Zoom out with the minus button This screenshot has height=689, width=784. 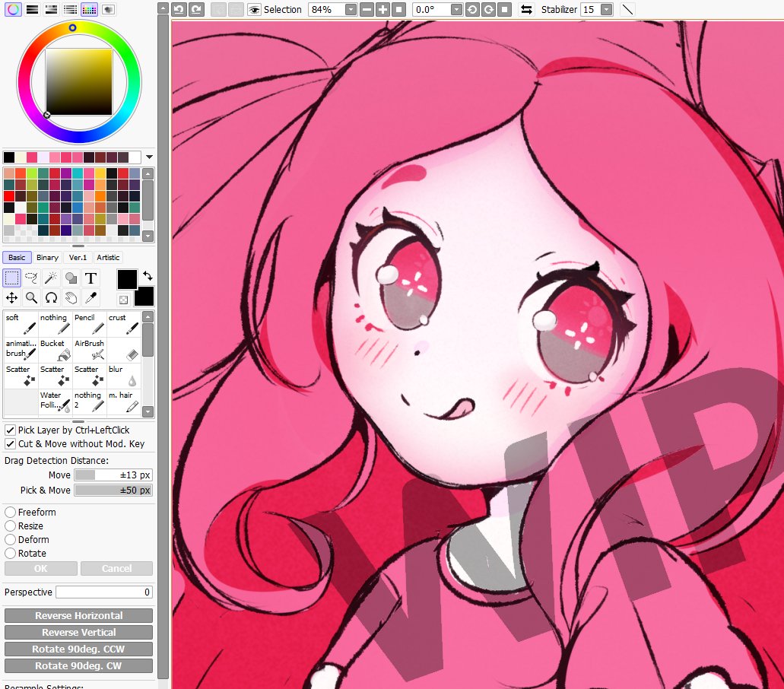tap(367, 9)
